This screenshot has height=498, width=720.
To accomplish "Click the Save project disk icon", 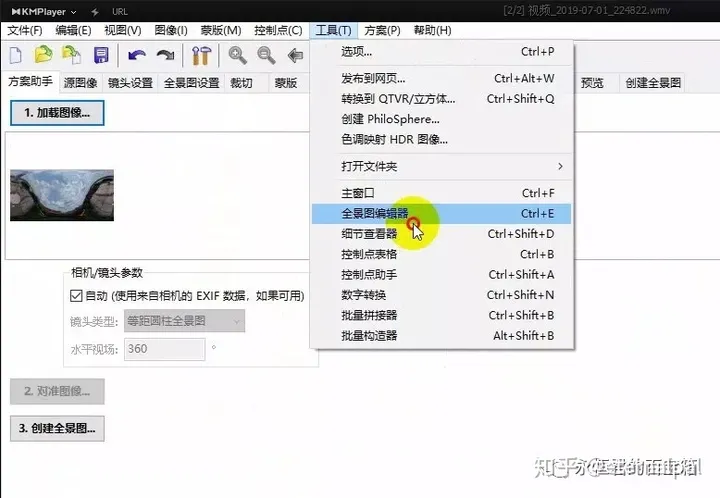I will point(101,55).
